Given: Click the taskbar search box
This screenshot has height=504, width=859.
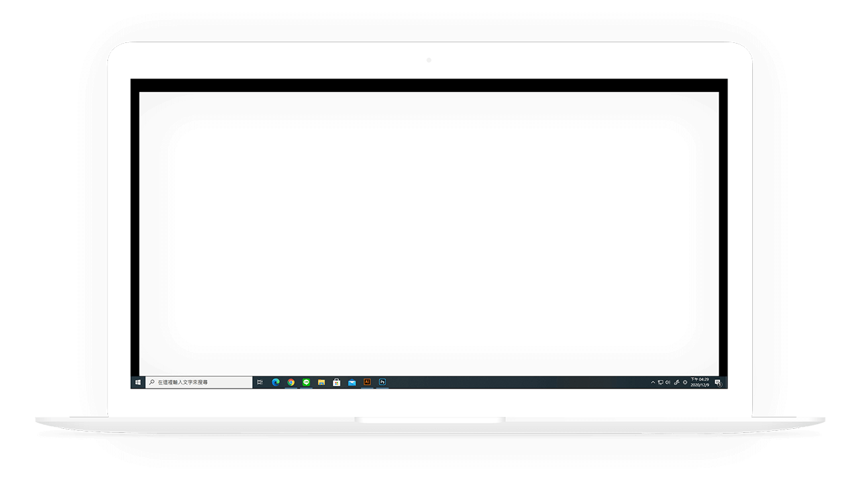Looking at the screenshot, I should click(x=199, y=382).
